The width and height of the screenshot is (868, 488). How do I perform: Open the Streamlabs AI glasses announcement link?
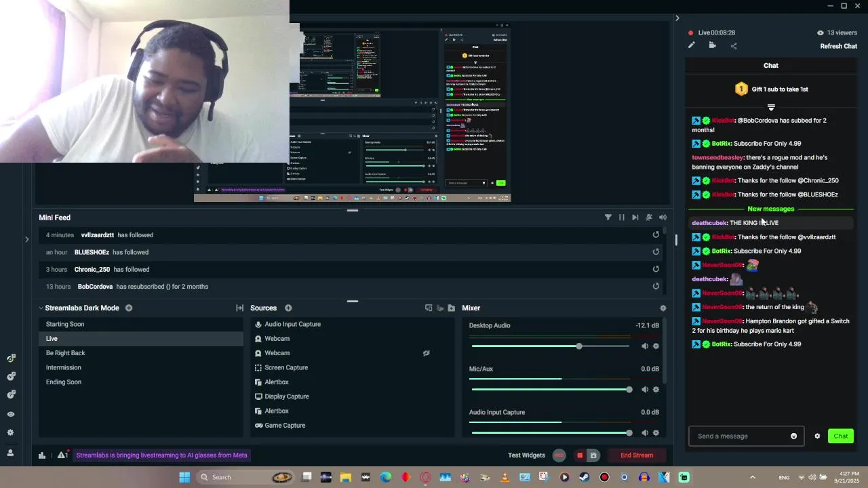161,455
